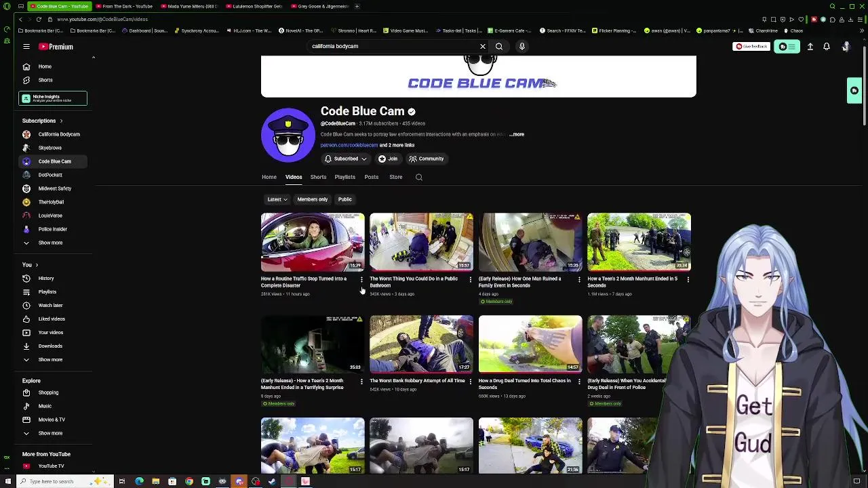Click the Join membership button
The image size is (868, 488).
388,159
